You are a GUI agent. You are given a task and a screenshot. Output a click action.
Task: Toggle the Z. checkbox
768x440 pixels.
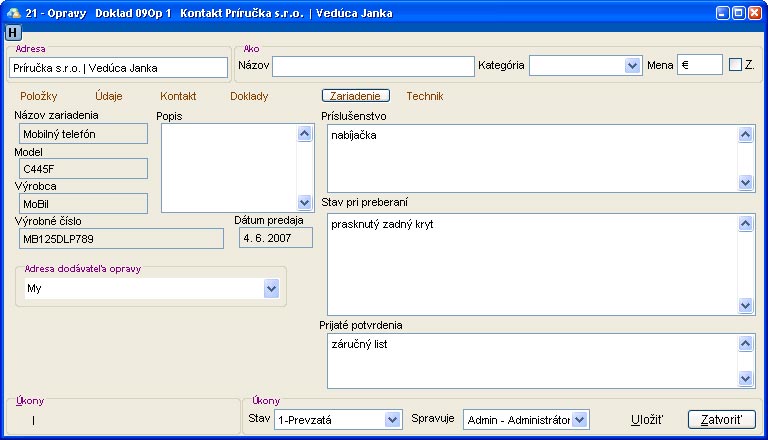[736, 65]
